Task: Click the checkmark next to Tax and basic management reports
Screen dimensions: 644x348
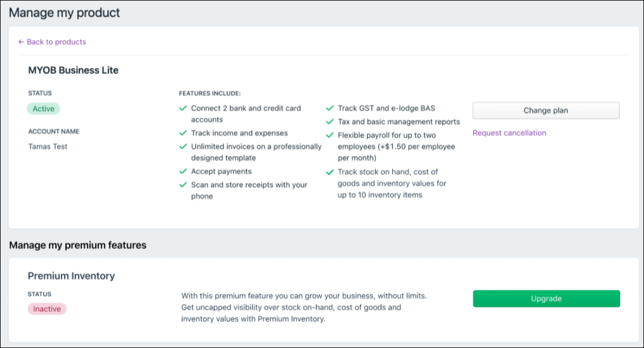Action: click(330, 121)
